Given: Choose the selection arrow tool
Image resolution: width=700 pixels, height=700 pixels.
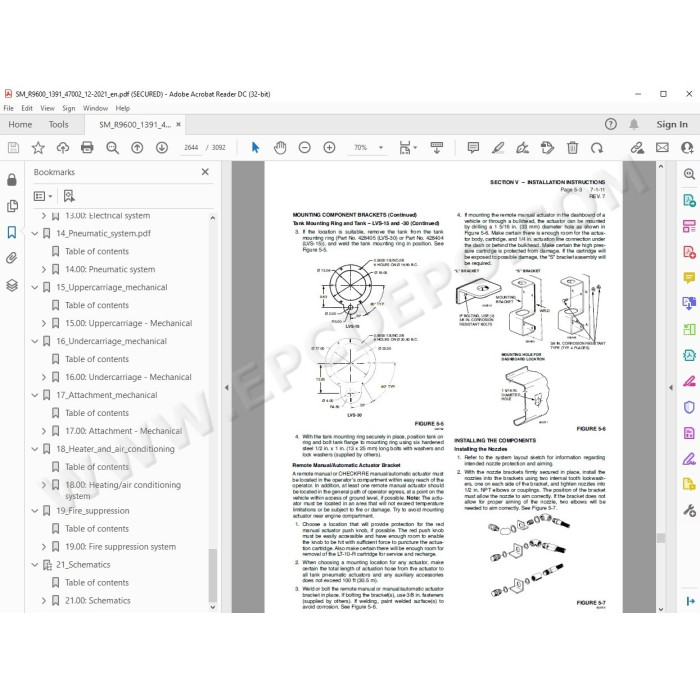Looking at the screenshot, I should [255, 147].
